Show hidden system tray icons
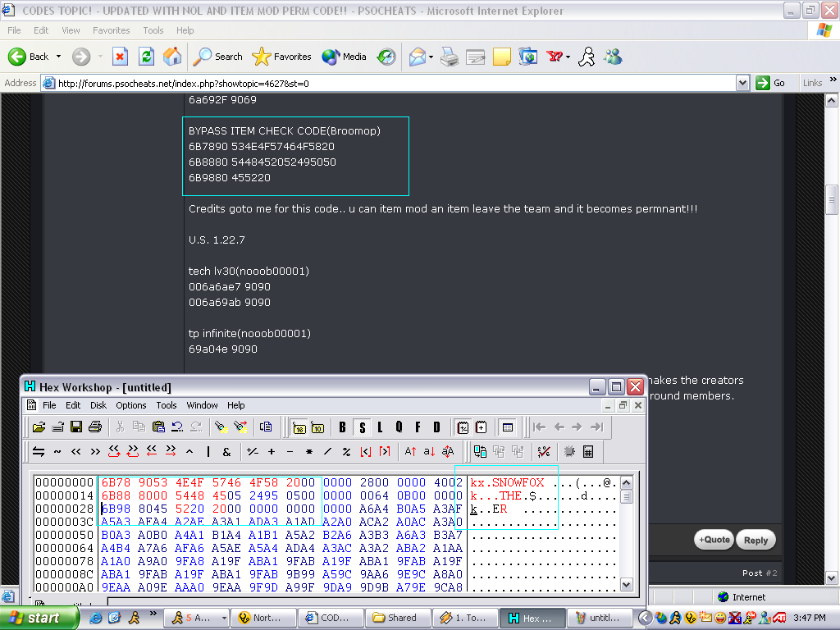The height and width of the screenshot is (630, 840). pos(645,619)
